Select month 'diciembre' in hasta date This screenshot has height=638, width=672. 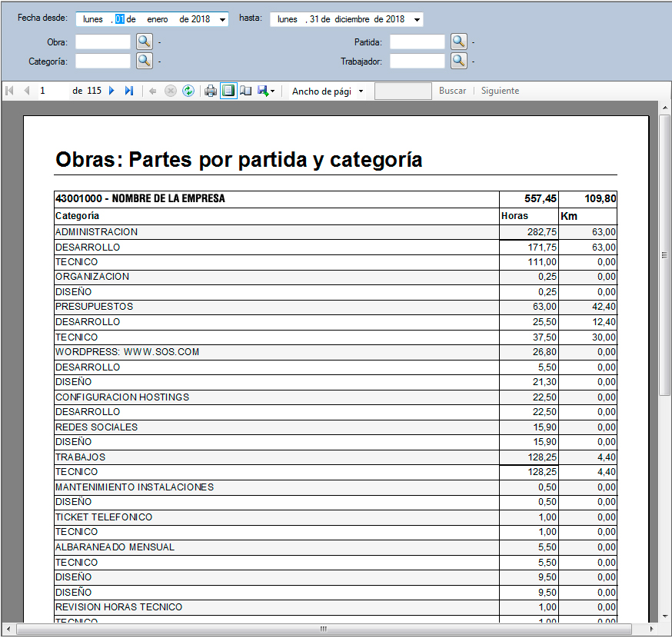tap(352, 19)
